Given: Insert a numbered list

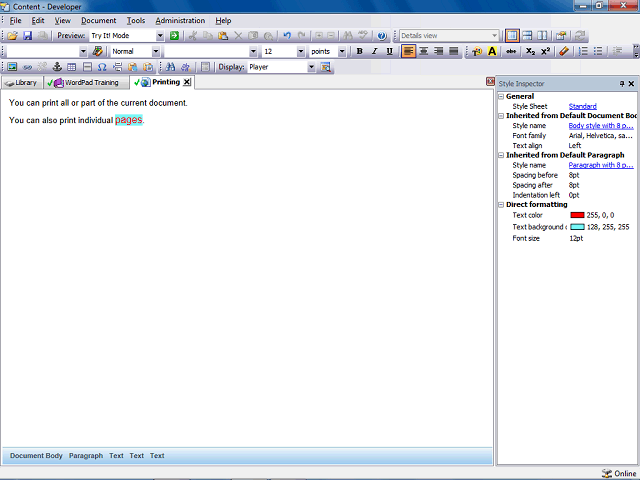Looking at the screenshot, I should tap(584, 51).
